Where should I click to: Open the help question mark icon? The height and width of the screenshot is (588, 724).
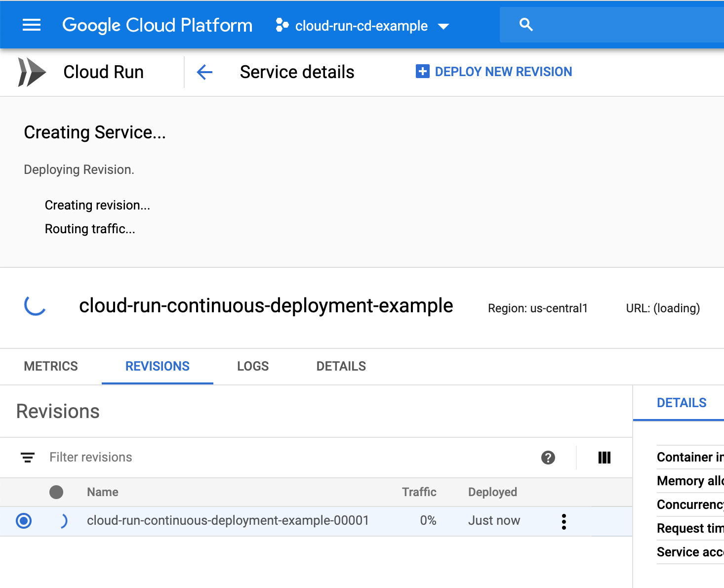(x=548, y=458)
